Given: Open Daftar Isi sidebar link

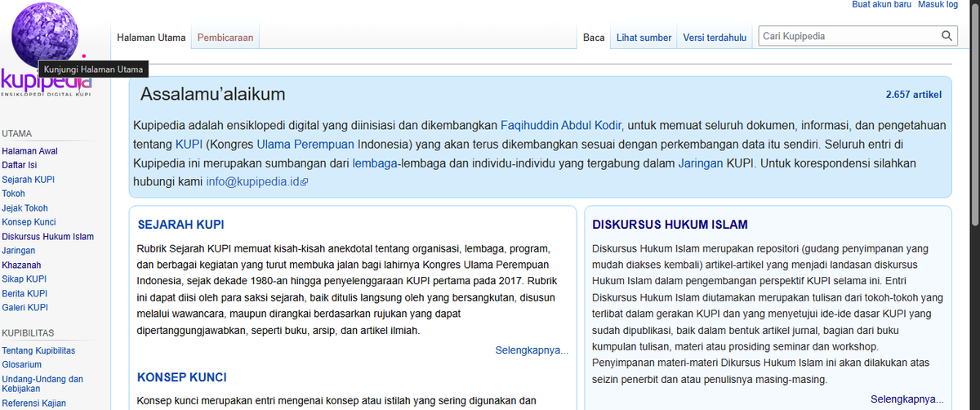Looking at the screenshot, I should click(x=19, y=165).
